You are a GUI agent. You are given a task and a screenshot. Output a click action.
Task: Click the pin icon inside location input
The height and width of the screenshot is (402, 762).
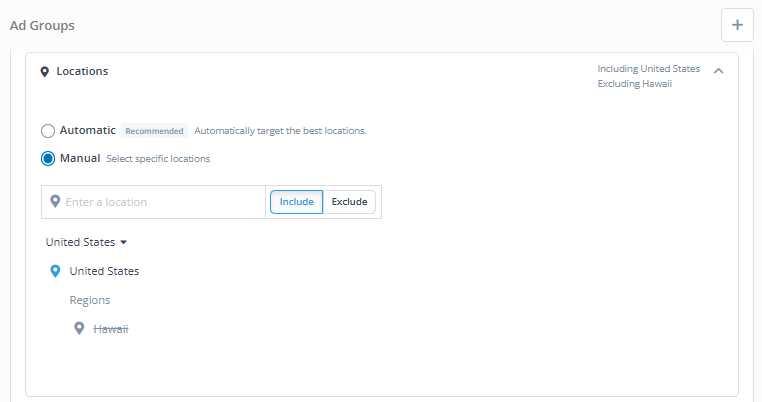(x=55, y=201)
